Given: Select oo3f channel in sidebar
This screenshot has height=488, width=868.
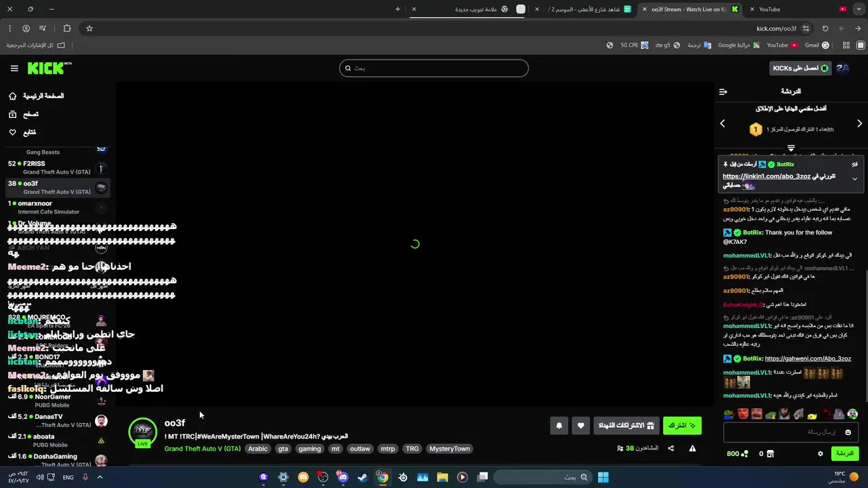Looking at the screenshot, I should click(x=58, y=187).
